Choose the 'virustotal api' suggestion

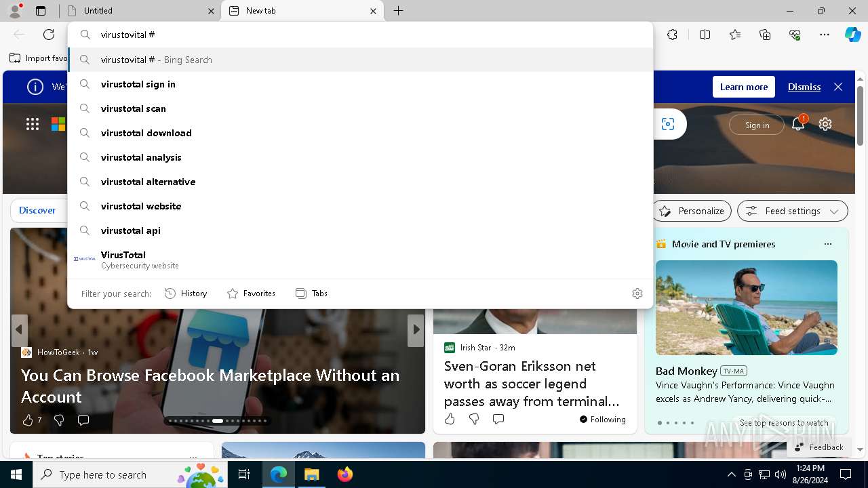tap(360, 230)
